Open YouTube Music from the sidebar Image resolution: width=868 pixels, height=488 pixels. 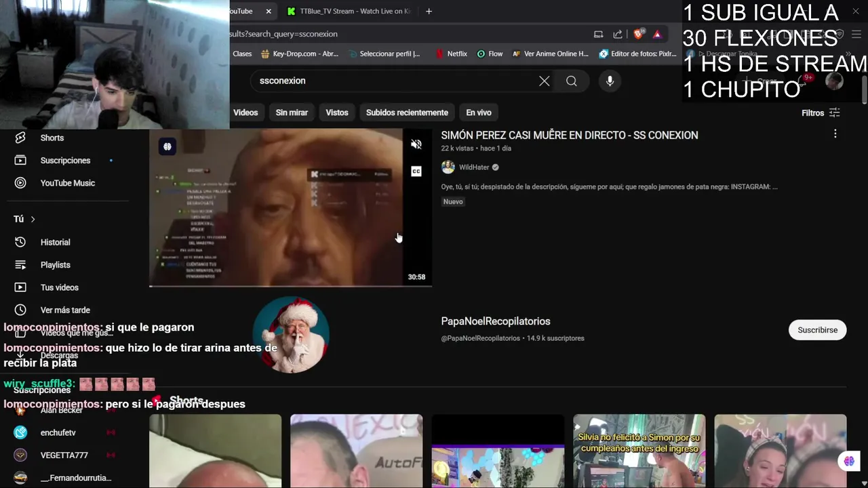pos(68,183)
